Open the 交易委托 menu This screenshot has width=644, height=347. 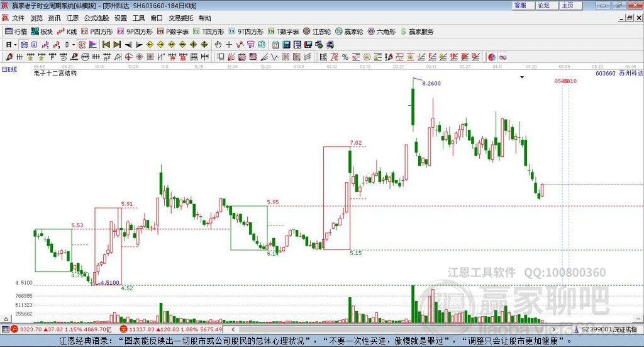tap(180, 18)
